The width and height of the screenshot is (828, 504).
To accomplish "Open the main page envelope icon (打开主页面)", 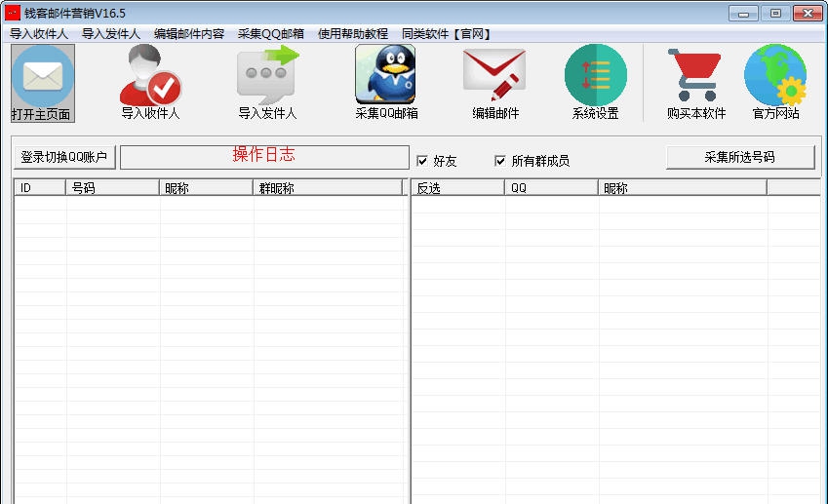I will [x=43, y=83].
